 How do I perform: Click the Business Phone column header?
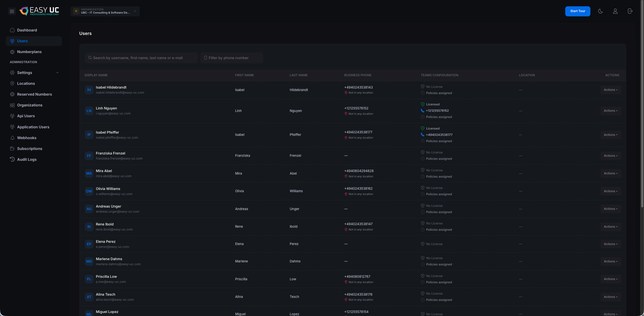[358, 75]
